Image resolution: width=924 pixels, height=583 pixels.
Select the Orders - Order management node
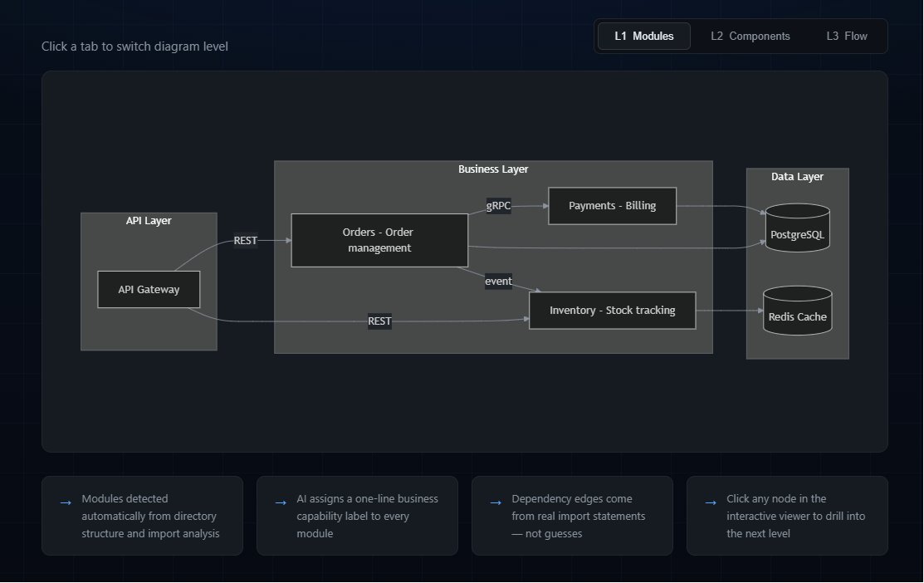[379, 241]
